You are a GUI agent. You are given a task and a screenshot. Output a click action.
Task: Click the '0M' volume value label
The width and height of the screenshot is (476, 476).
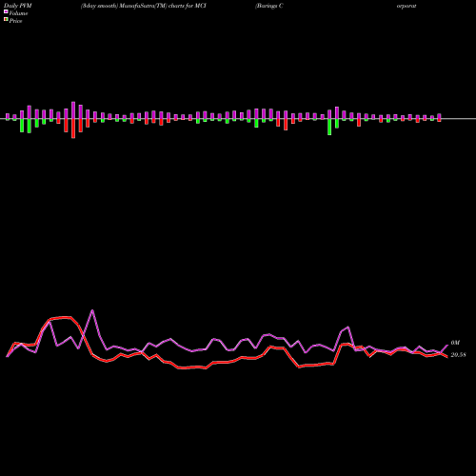455,343
